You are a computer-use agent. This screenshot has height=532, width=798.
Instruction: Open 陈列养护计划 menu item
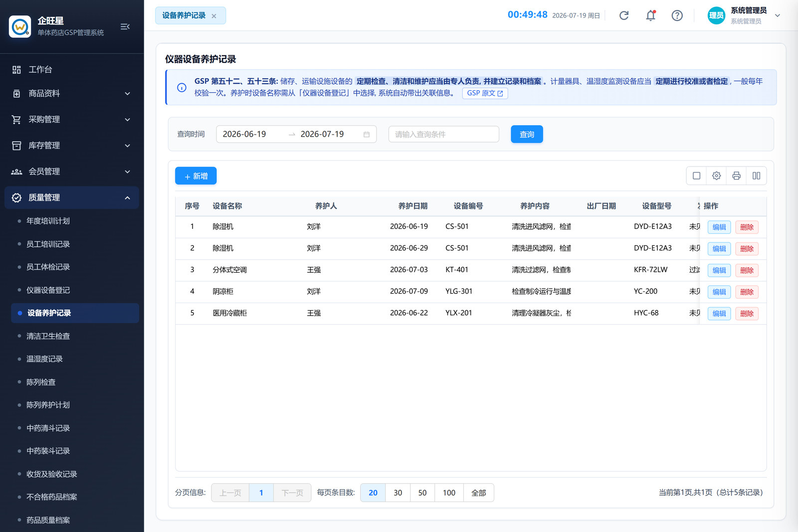(75, 405)
